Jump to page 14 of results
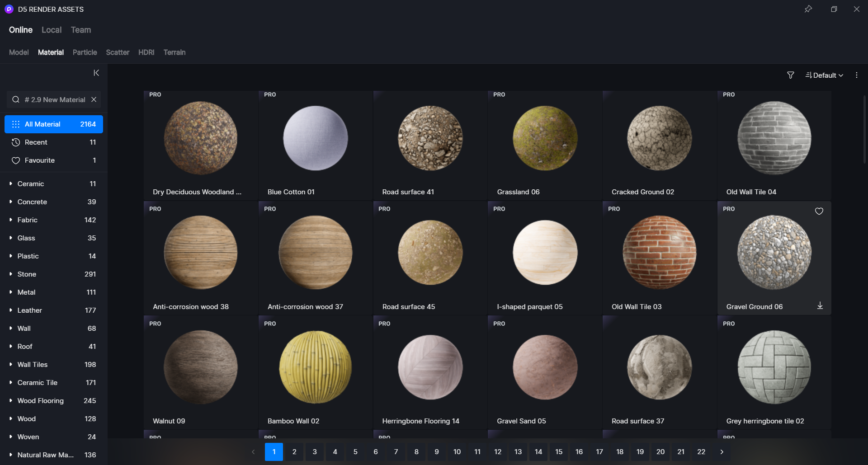868x465 pixels. pos(538,451)
